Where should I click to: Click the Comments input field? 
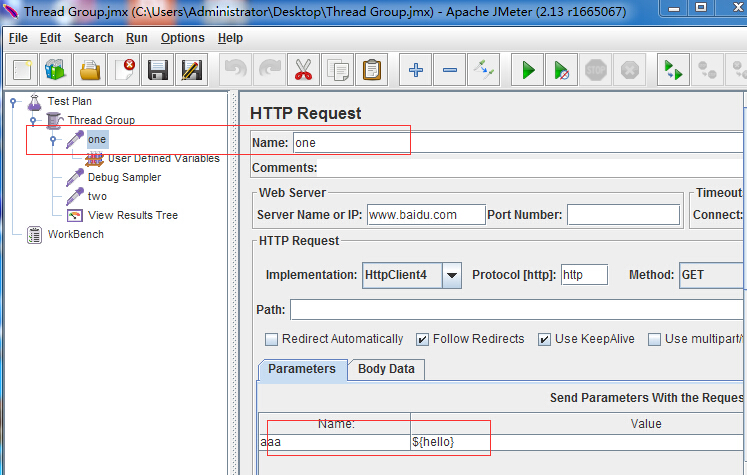(x=531, y=168)
